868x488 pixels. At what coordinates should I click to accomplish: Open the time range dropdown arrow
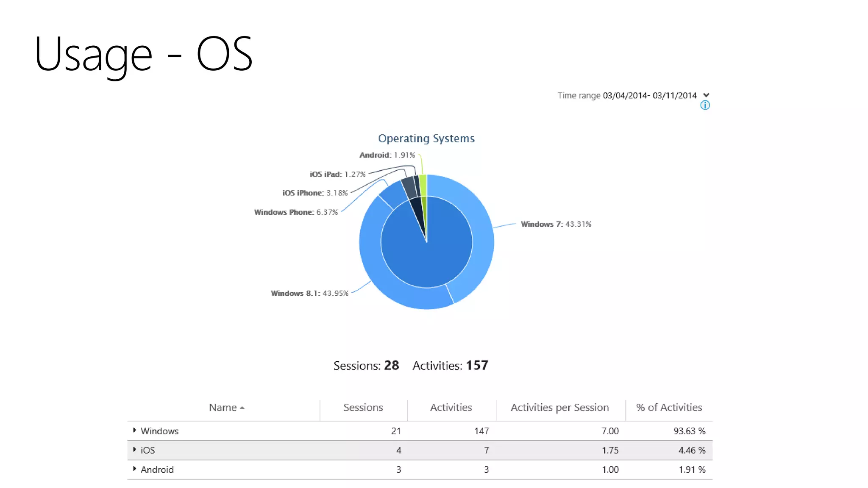(x=706, y=95)
